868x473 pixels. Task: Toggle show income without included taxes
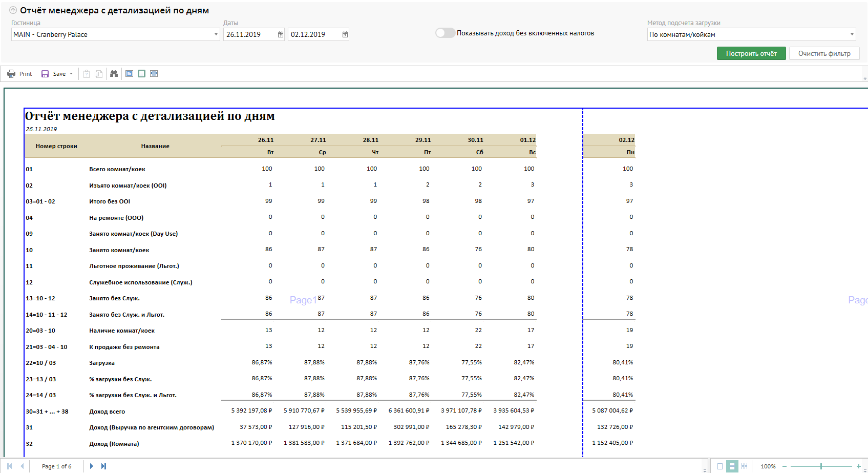pos(444,33)
